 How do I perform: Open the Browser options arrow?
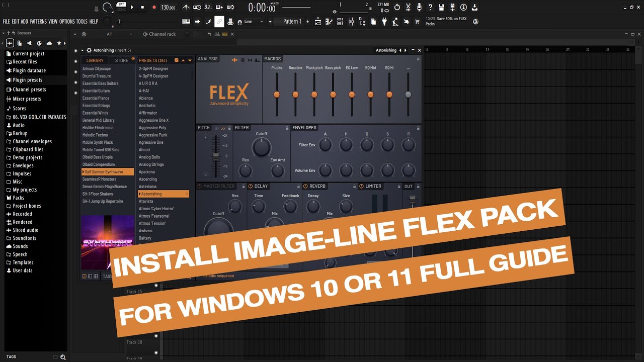tap(4, 33)
